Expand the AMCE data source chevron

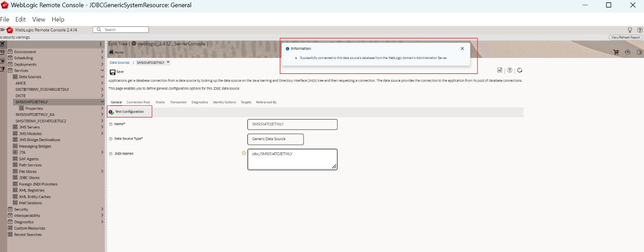pyautogui.click(x=102, y=83)
